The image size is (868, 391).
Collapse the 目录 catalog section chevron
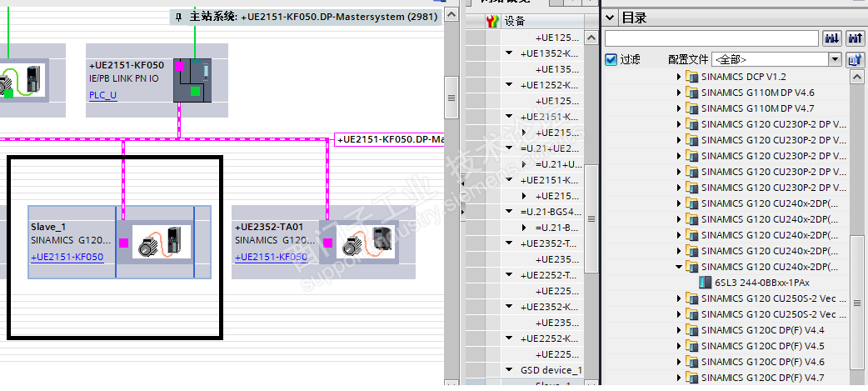click(610, 18)
